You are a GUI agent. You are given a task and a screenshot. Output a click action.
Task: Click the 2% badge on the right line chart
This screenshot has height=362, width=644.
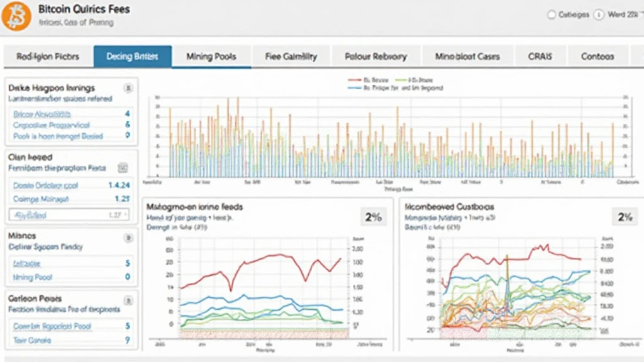pos(625,217)
